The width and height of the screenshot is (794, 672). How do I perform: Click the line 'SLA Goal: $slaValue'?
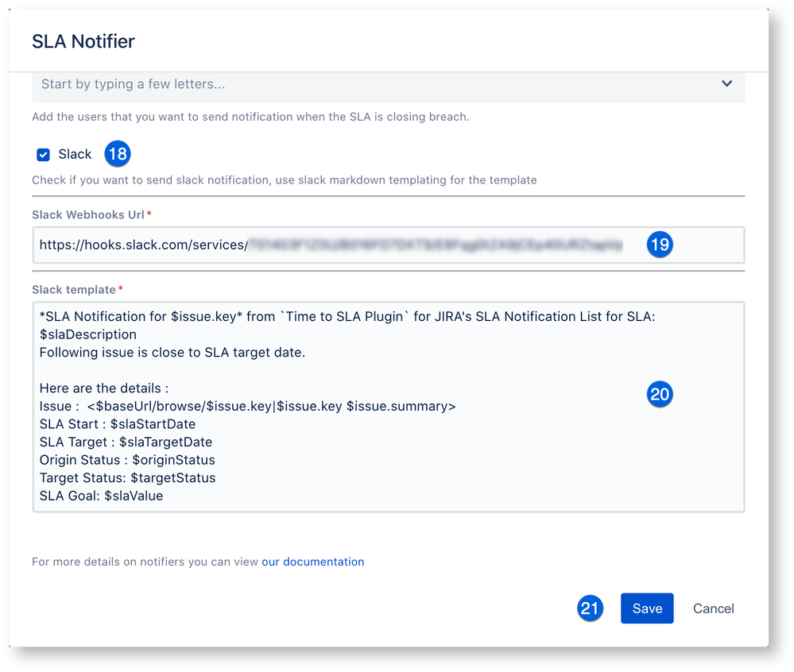click(x=101, y=496)
